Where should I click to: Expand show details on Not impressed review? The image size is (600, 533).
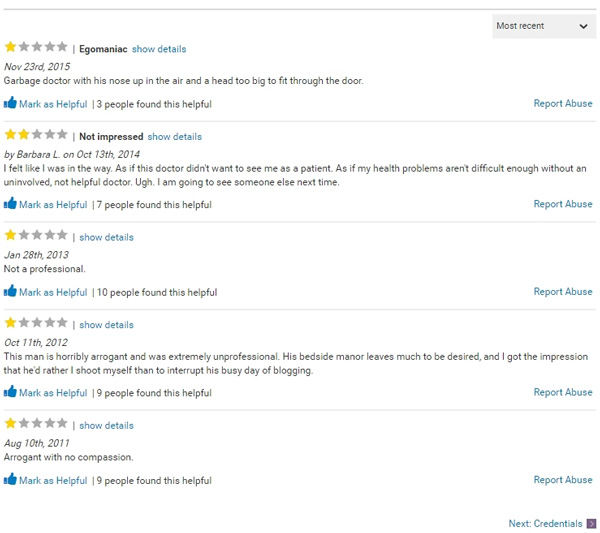tap(174, 137)
